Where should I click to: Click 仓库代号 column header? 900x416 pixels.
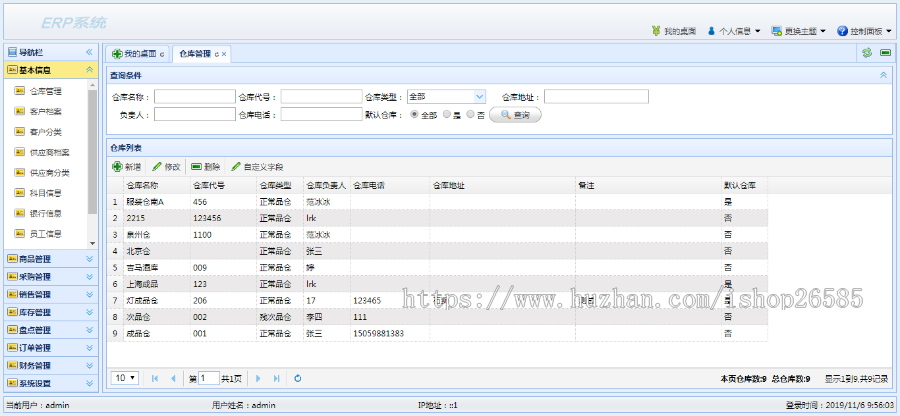tap(223, 185)
